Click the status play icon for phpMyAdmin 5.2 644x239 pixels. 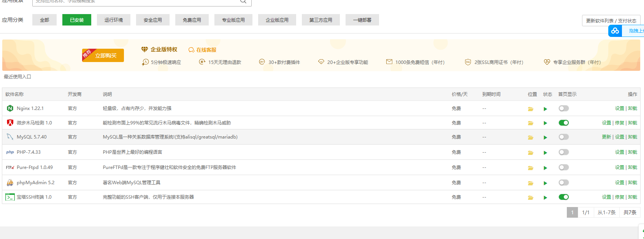coord(545,183)
